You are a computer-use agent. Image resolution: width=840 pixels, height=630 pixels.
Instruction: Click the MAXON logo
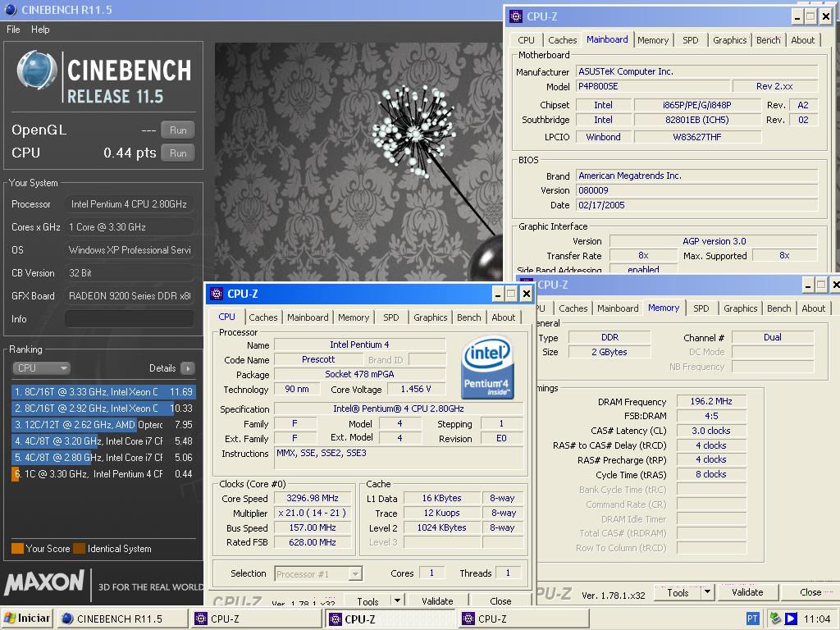click(44, 582)
